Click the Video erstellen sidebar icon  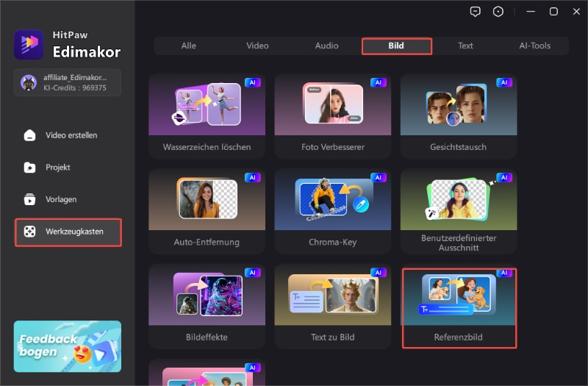coord(29,135)
